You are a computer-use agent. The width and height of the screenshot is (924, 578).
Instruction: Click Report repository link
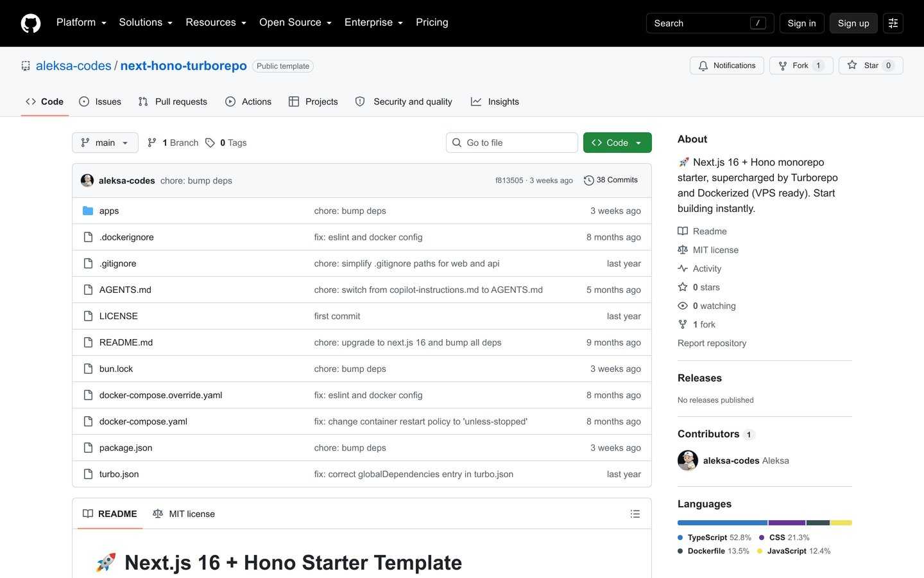tap(712, 343)
